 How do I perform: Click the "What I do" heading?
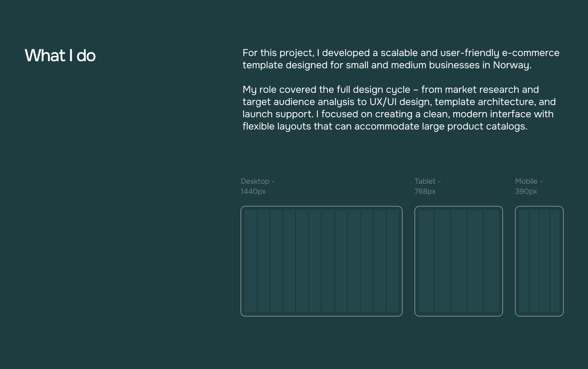point(60,56)
